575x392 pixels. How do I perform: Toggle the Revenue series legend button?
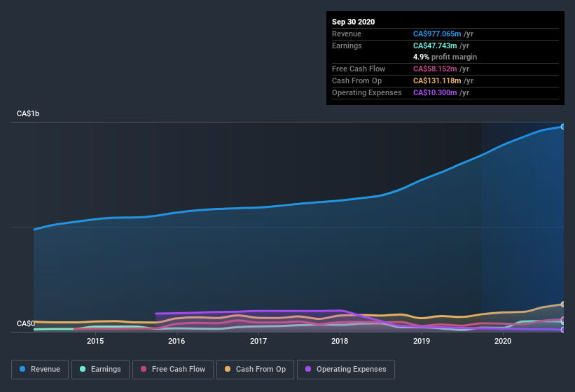[40, 370]
